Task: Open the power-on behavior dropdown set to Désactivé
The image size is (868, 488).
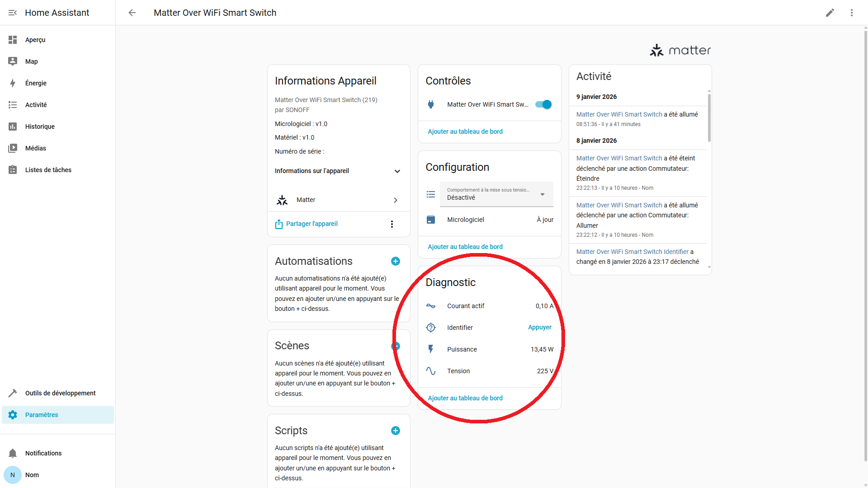Action: (x=496, y=194)
